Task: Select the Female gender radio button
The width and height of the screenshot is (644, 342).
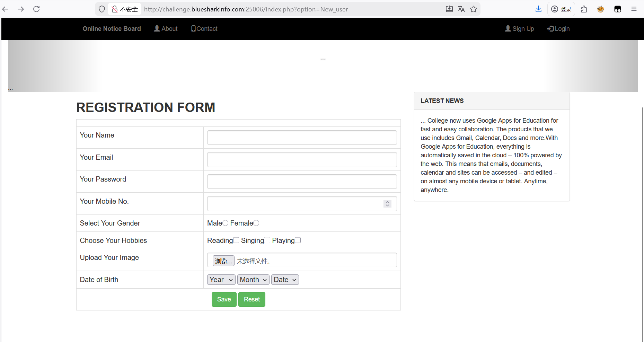Action: pos(256,223)
